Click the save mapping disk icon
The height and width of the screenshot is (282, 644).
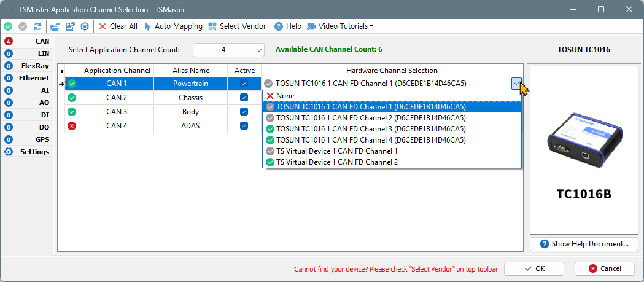pos(70,26)
